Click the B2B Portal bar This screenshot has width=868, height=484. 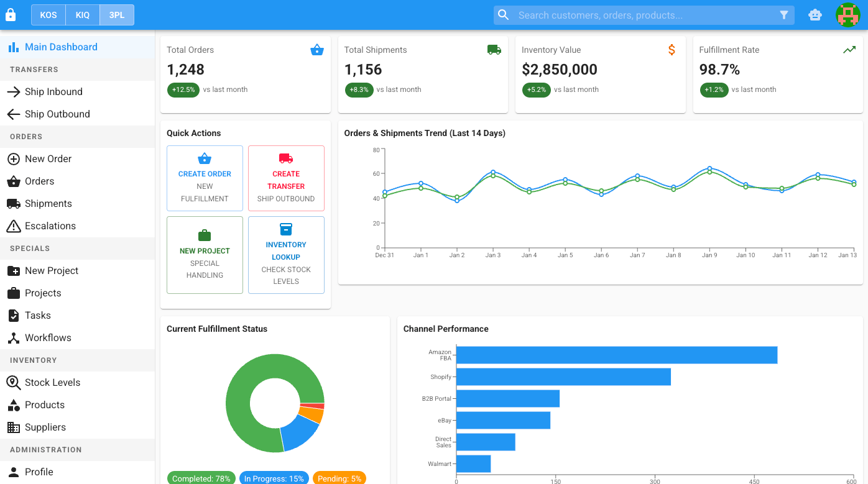[x=508, y=399]
